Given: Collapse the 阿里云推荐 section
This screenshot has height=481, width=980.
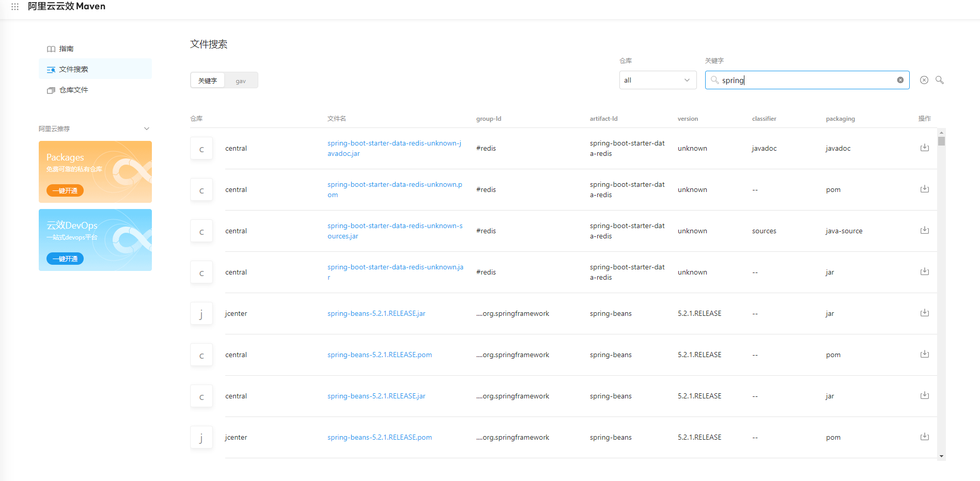Looking at the screenshot, I should 147,129.
